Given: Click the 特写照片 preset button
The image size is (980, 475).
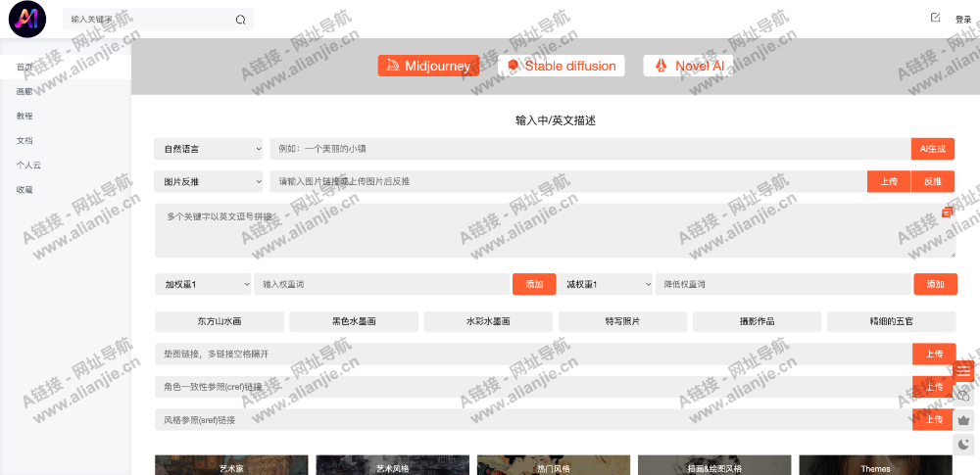Looking at the screenshot, I should click(622, 322).
